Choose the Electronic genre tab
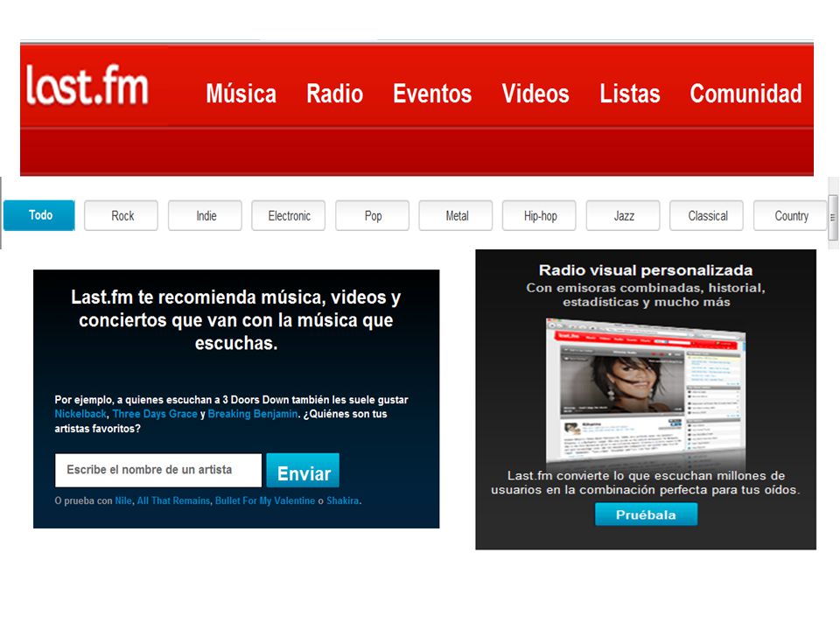Screen dimensions: 840x630 pos(289,215)
